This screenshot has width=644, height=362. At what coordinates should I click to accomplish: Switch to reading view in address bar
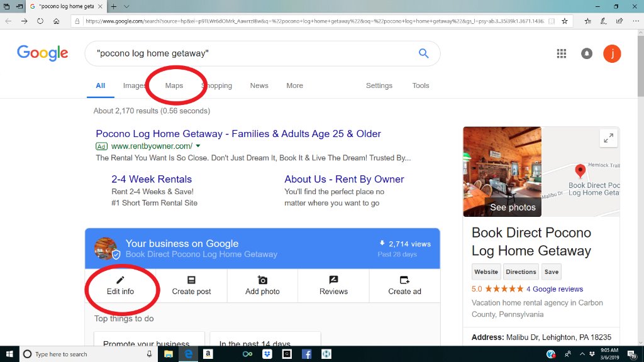(552, 21)
